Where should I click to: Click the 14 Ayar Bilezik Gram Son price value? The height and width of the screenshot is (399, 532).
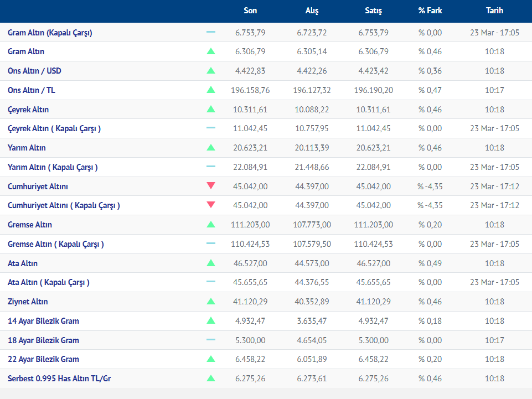250,321
